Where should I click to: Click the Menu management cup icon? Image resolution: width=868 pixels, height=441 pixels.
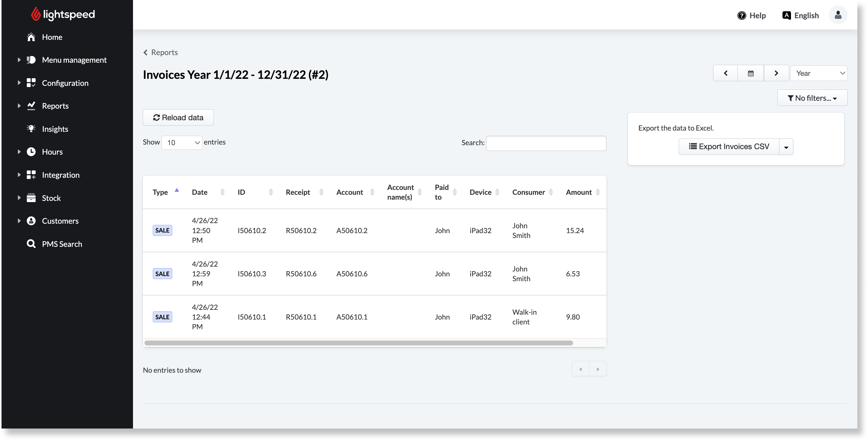(x=31, y=60)
